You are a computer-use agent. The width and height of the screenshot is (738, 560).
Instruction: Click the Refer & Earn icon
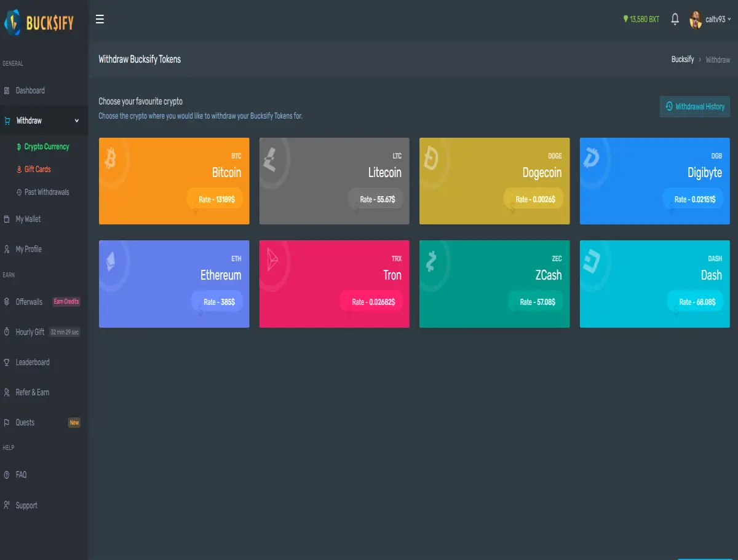click(7, 392)
